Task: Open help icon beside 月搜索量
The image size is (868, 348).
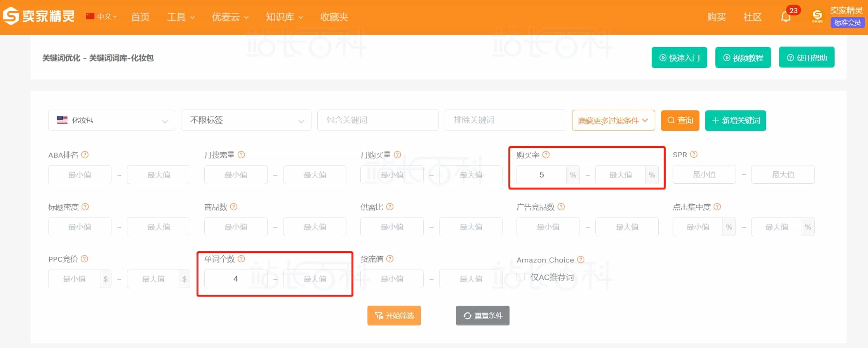Action: [x=241, y=155]
